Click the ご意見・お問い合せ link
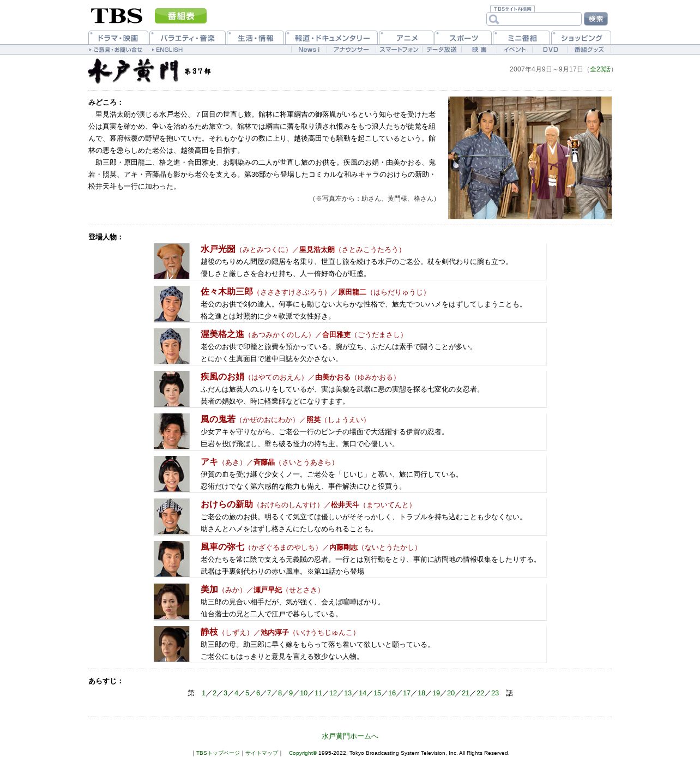The image size is (700, 757). click(116, 50)
